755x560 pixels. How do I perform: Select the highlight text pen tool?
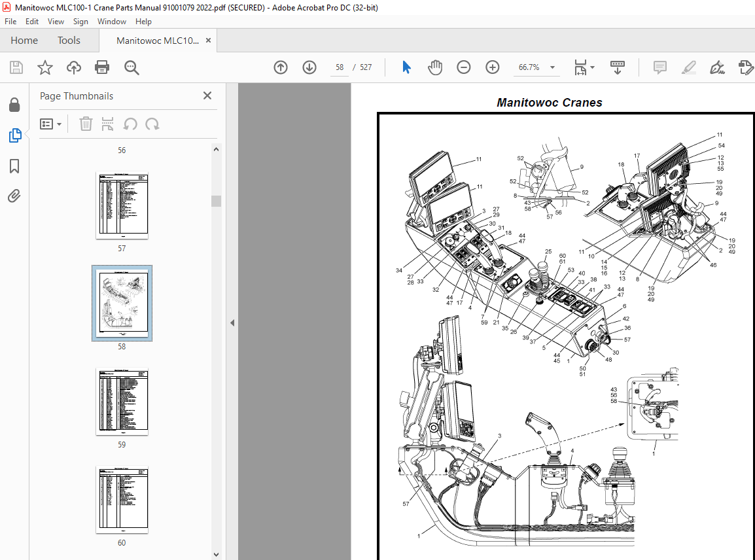tap(689, 67)
